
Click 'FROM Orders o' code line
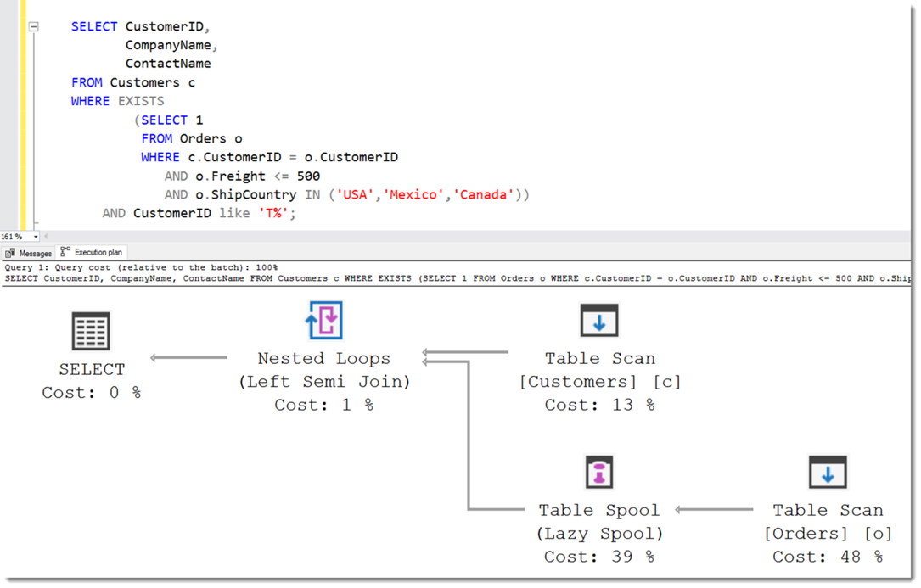192,138
